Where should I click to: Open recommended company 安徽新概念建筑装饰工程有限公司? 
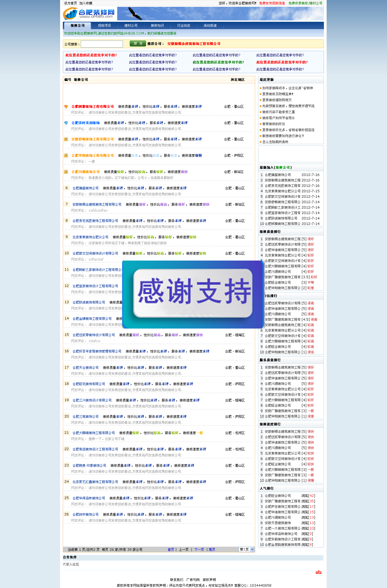coord(194,44)
